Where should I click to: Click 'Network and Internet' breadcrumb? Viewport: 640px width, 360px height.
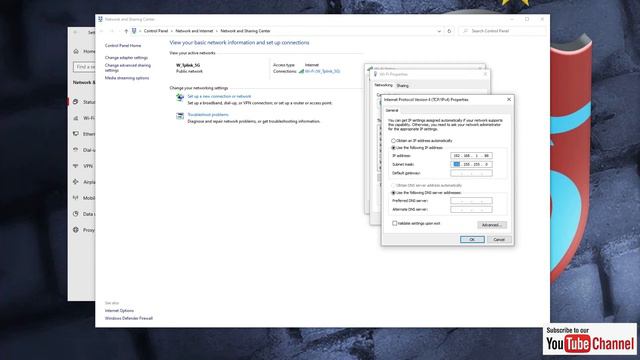(x=194, y=31)
